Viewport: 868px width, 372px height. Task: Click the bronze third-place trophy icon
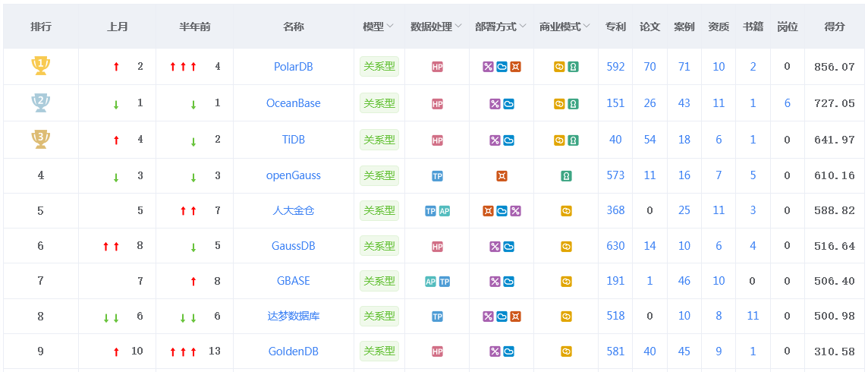coord(40,140)
